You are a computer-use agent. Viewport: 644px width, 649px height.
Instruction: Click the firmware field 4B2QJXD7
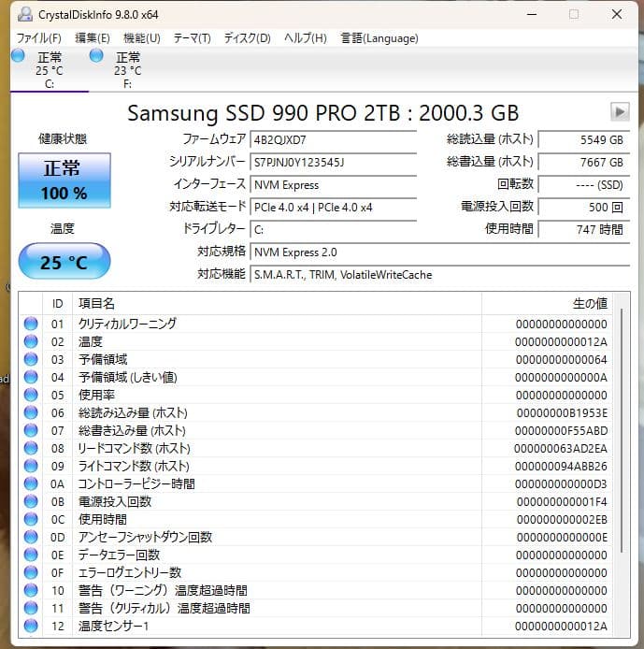coord(334,140)
